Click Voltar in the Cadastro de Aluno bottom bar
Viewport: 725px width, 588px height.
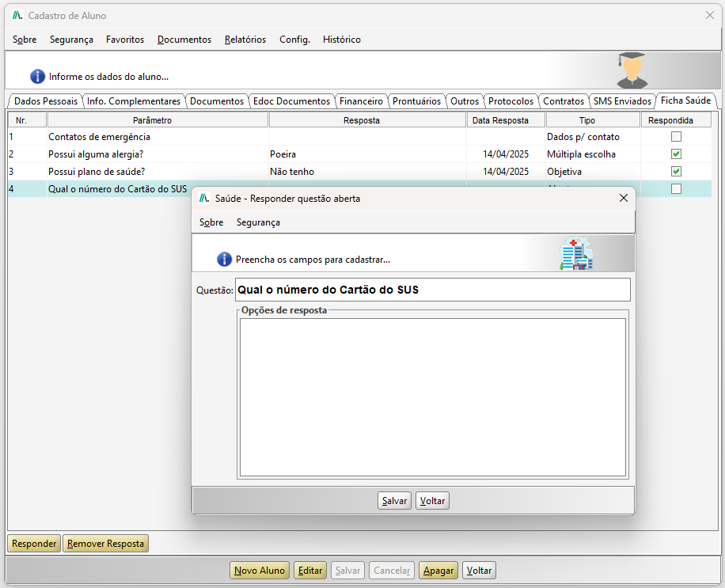pos(479,571)
